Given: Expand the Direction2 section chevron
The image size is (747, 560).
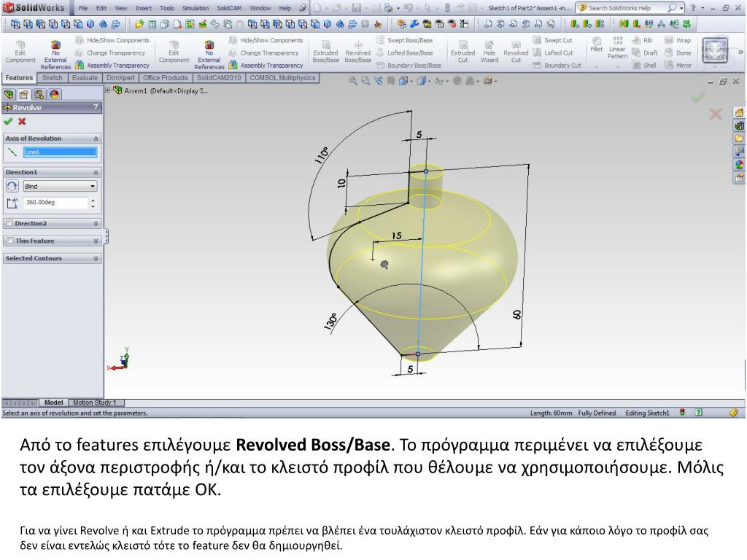Looking at the screenshot, I should pyautogui.click(x=96, y=223).
